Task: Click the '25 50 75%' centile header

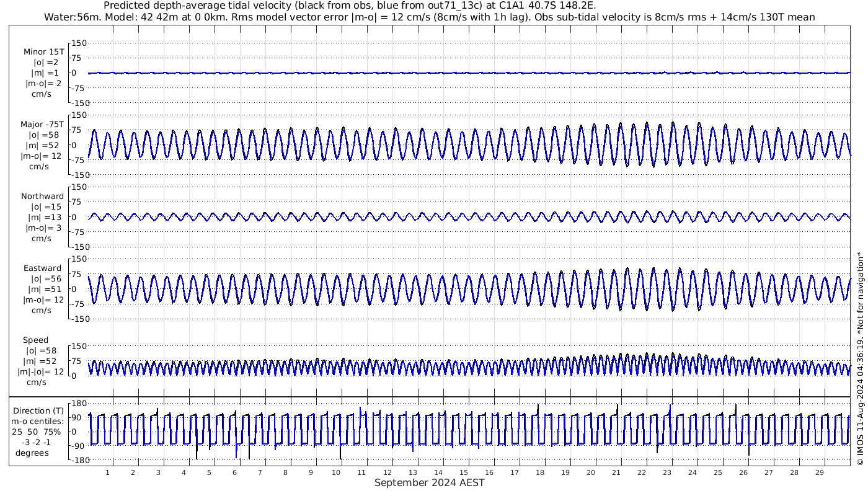Action: (x=37, y=431)
